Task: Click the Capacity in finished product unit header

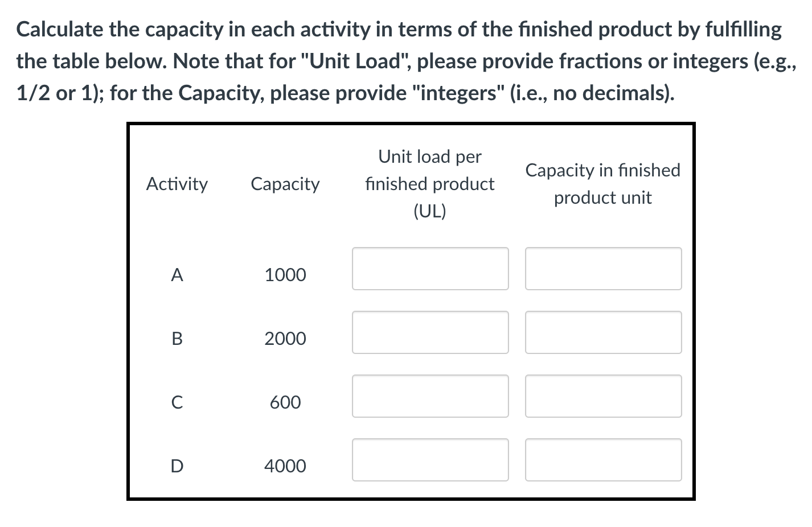Action: coord(603,183)
